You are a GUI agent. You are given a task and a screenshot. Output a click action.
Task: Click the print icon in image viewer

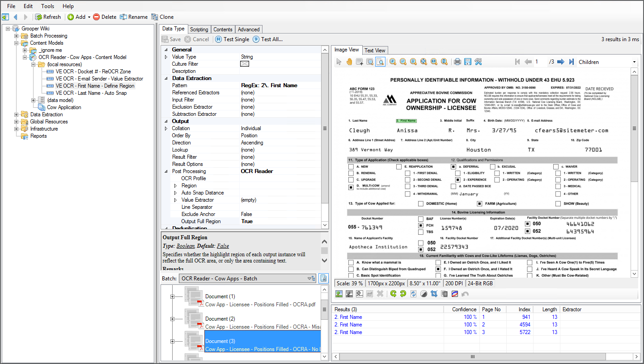457,62
